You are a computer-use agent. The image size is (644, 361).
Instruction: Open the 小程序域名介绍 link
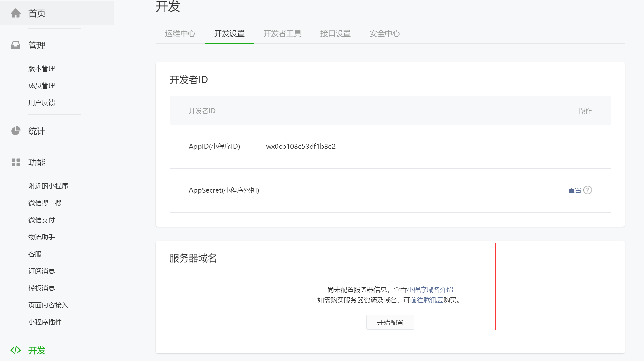(430, 289)
